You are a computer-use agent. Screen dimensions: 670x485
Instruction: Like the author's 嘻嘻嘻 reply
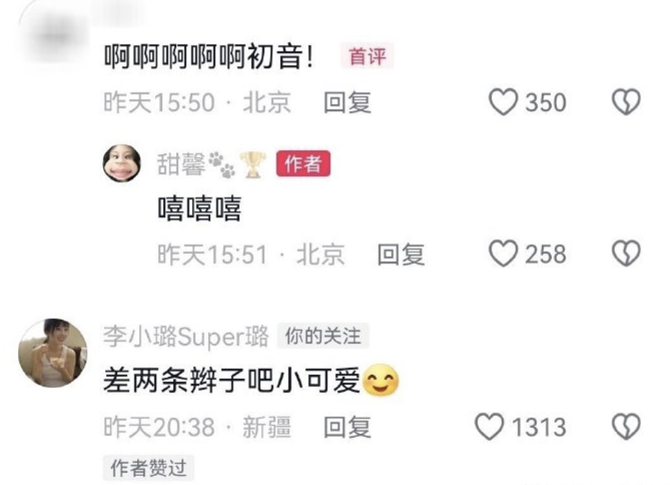[503, 253]
